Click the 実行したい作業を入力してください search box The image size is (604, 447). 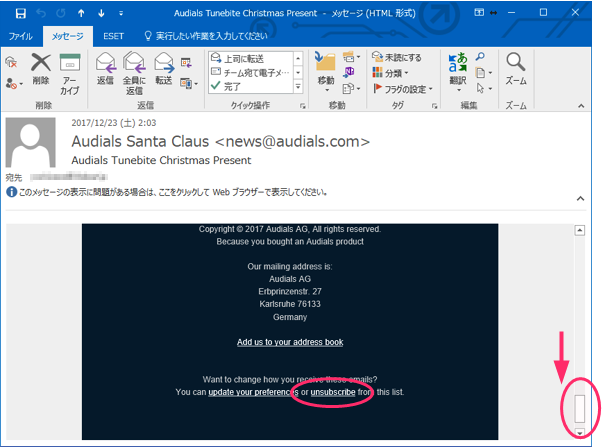206,36
